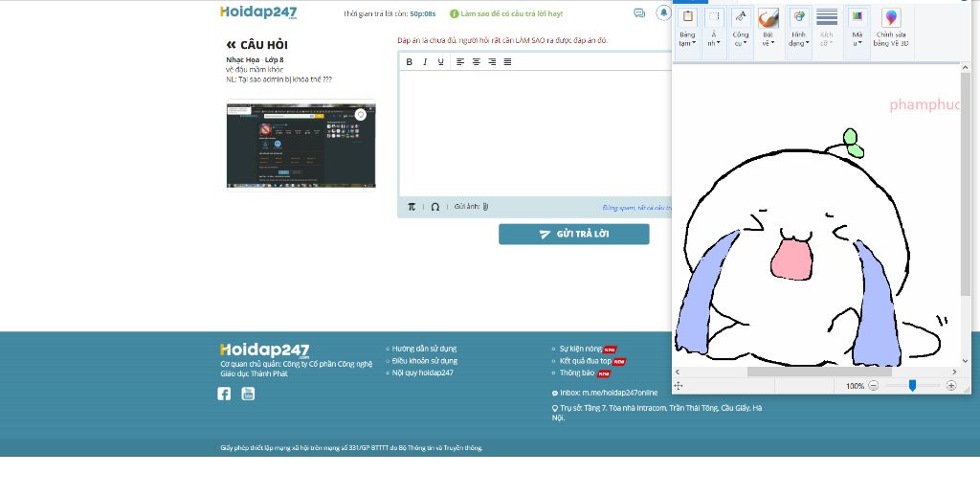Open Inbox m.me/hoidap247online link
Screen dimensions: 980x497
click(608, 393)
